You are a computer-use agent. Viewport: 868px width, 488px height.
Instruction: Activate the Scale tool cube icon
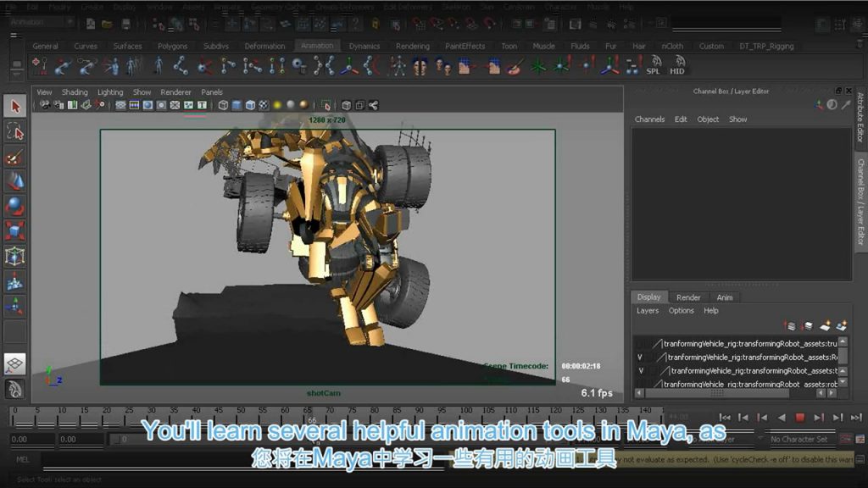coord(15,230)
